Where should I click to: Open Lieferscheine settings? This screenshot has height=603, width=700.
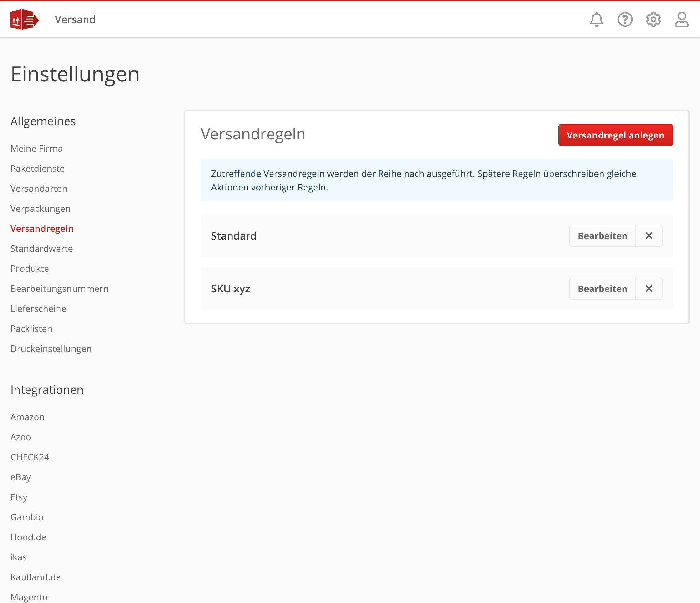(x=38, y=309)
